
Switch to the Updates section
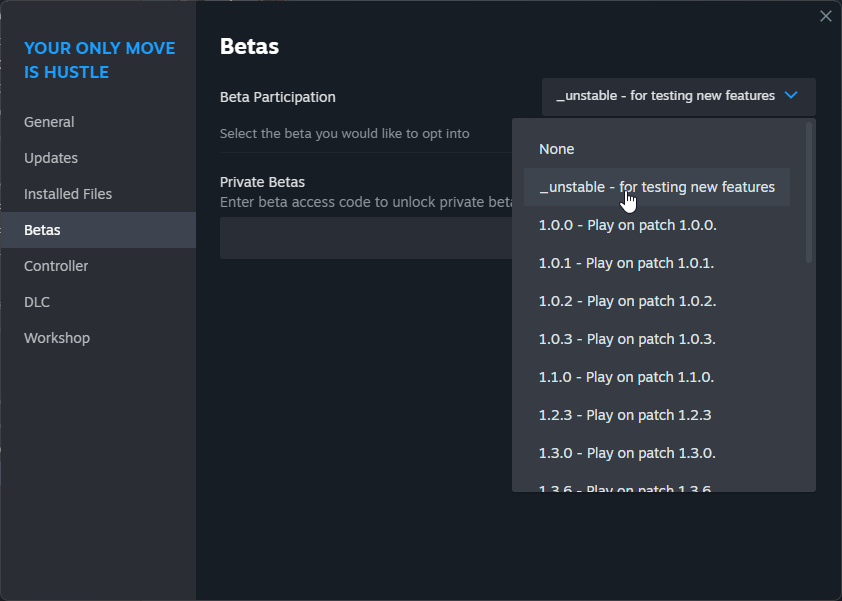coord(98,158)
